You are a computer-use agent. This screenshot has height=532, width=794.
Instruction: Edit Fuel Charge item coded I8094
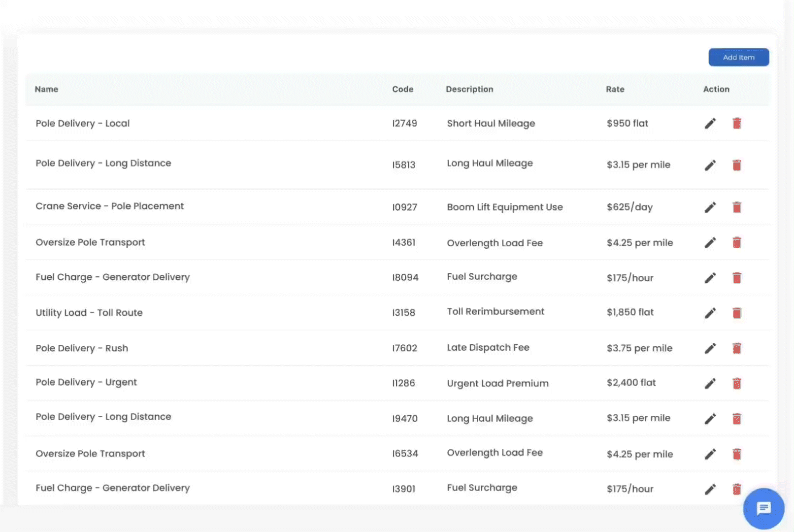point(710,278)
